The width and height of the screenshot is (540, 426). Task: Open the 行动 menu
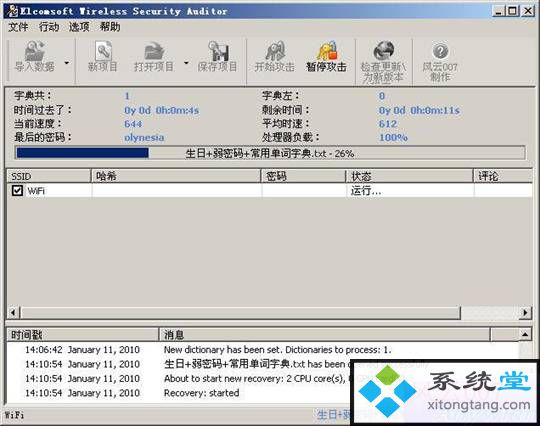(x=49, y=27)
